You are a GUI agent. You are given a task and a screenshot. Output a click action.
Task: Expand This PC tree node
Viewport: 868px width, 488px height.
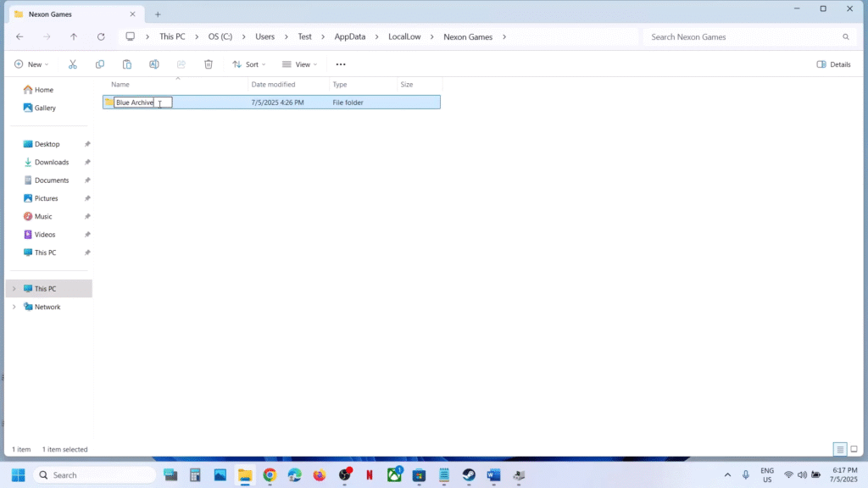(14, 288)
